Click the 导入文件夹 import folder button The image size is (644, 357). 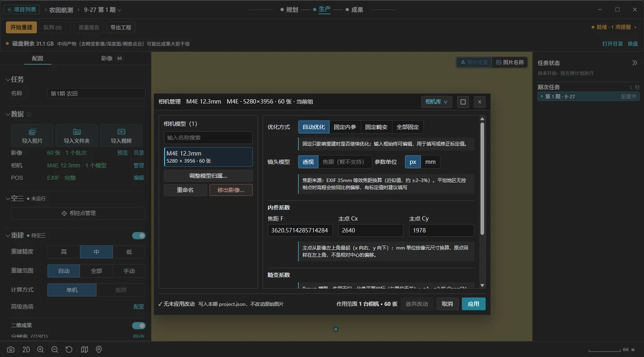tap(76, 136)
